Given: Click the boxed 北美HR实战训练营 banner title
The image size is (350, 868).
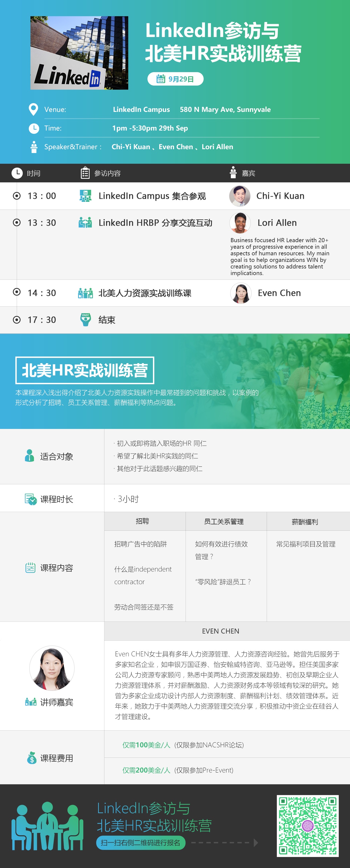Looking at the screenshot, I should [85, 370].
